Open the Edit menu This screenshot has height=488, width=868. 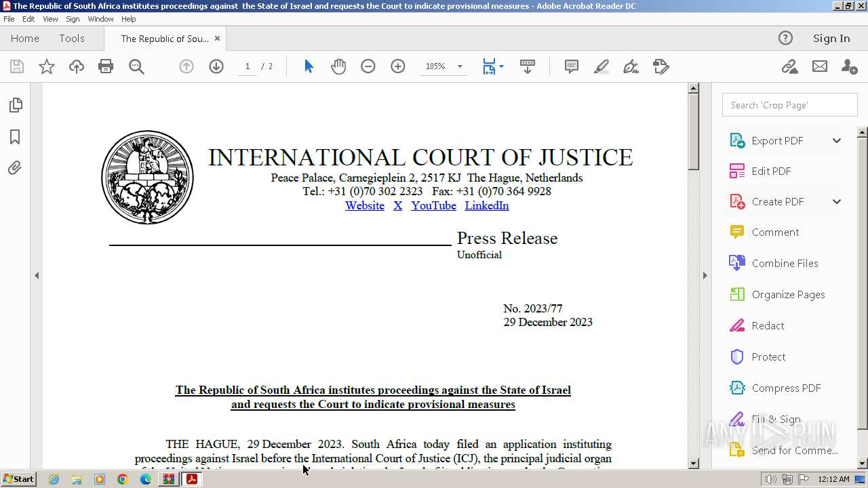coord(28,19)
